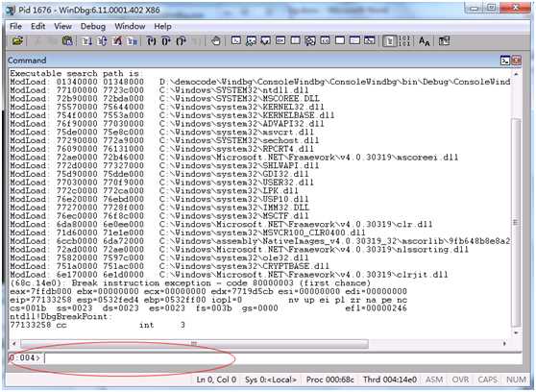This screenshot has width=536, height=392.
Task: Click the ModLoad line for clr.dll
Action: click(221, 225)
